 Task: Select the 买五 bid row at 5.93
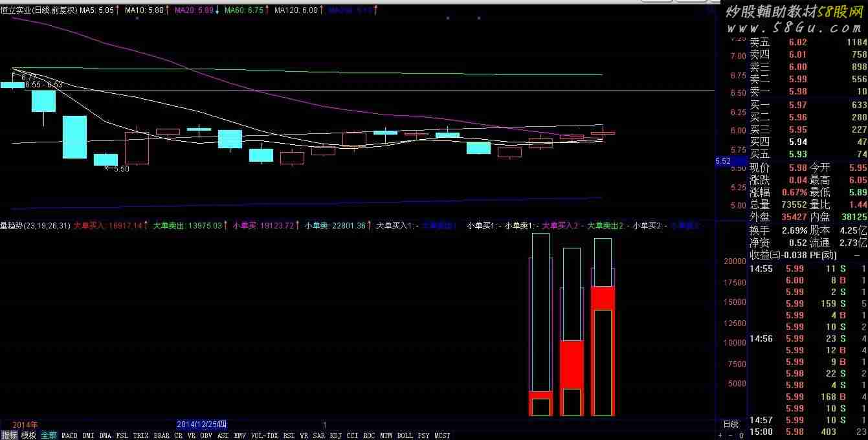pyautogui.click(x=808, y=154)
